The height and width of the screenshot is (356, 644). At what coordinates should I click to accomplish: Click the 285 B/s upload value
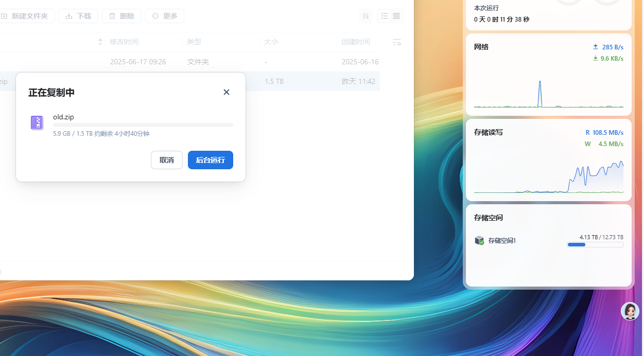coord(613,47)
